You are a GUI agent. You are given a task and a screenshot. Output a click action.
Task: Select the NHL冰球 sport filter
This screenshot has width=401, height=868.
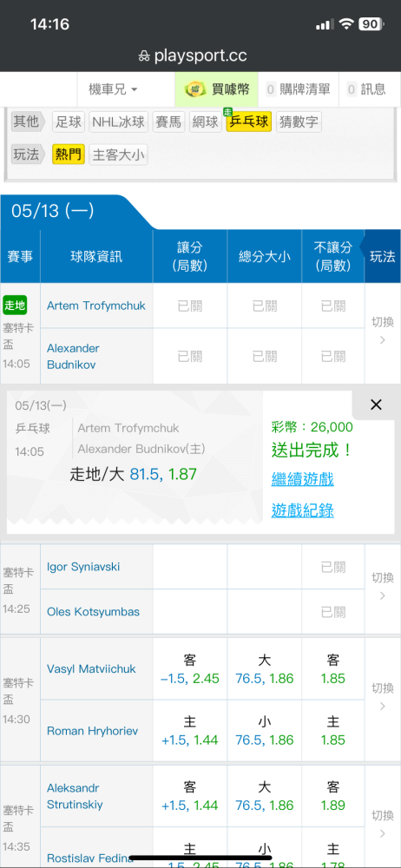click(x=118, y=122)
